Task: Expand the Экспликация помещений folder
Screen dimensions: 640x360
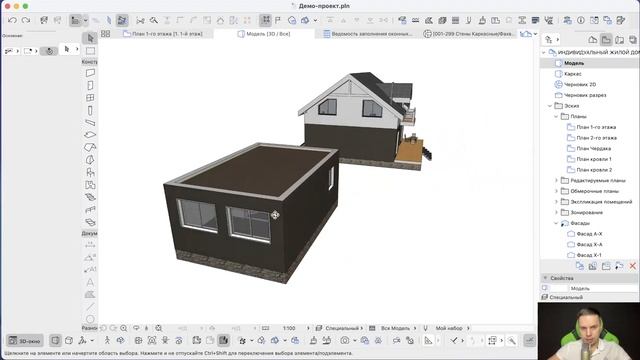Action: click(x=556, y=202)
